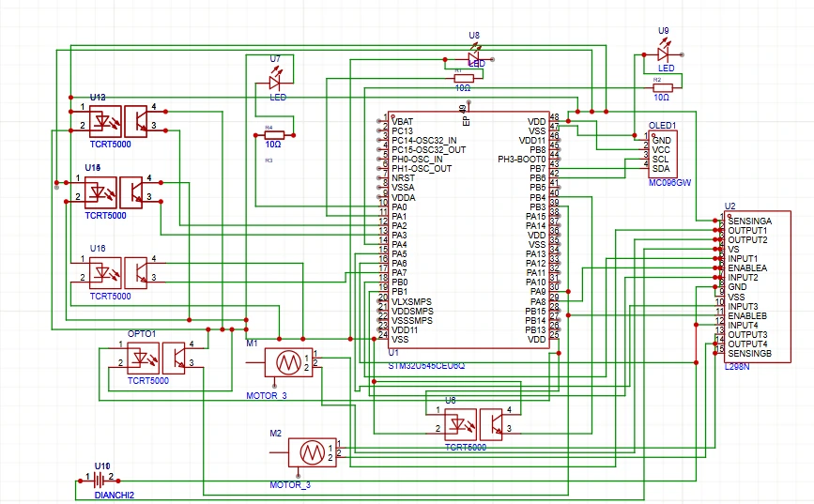
Task: Click the PC15-OSC32_OUT pin name
Action: (x=429, y=149)
